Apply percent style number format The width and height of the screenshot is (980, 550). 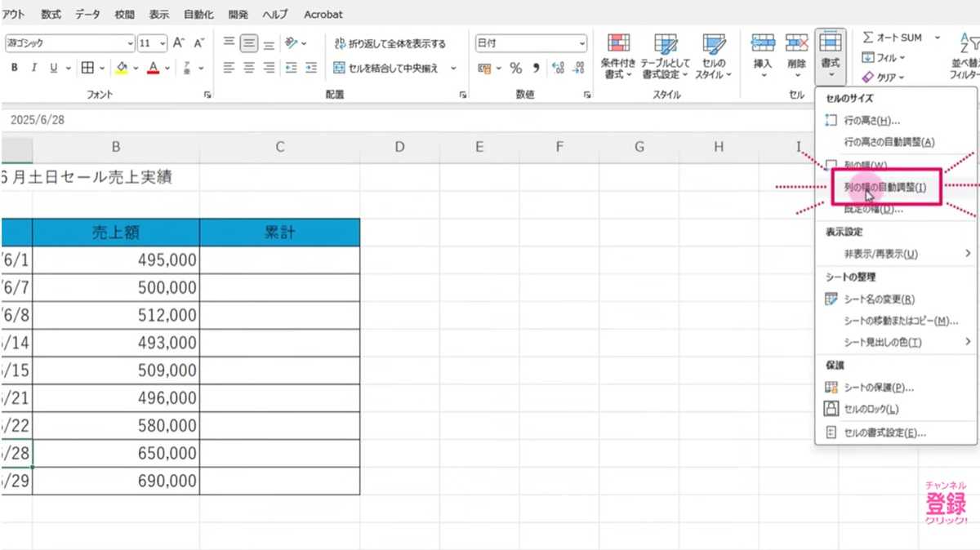click(515, 69)
